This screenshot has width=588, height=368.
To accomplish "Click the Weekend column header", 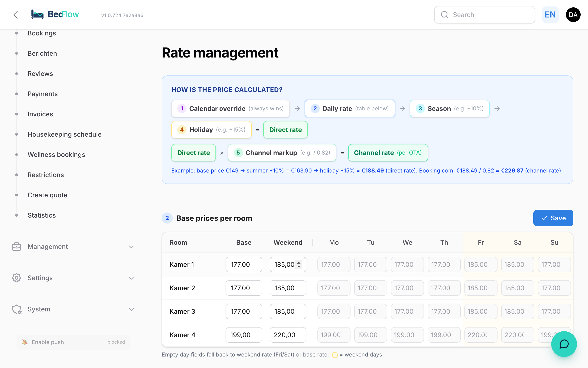I will pos(288,242).
